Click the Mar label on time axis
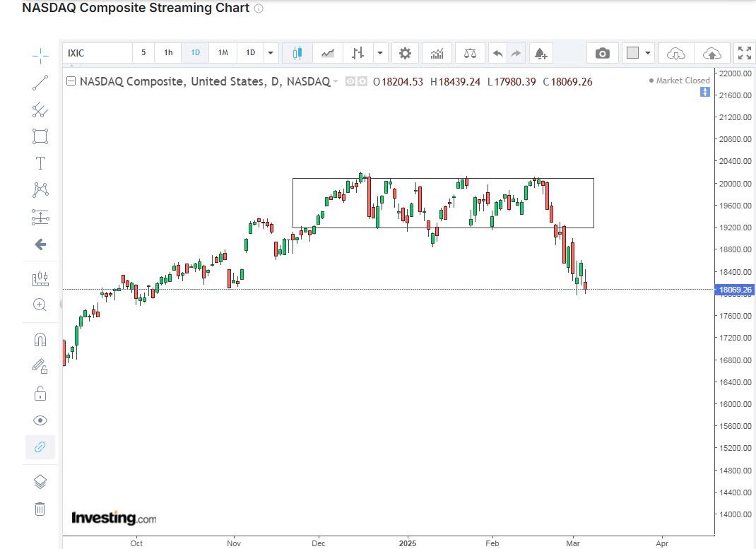Viewport: 756px width, 549px height. coord(573,543)
